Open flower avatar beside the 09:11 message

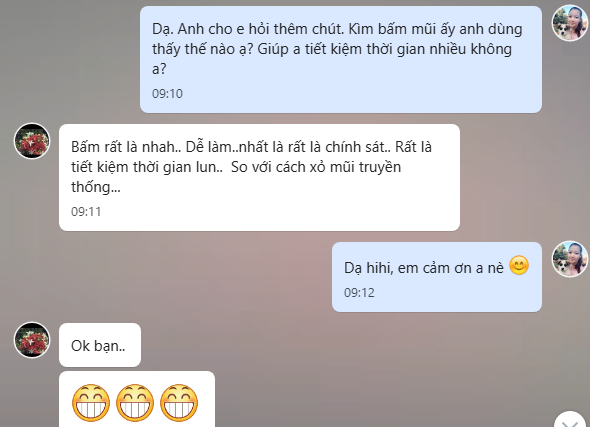tap(32, 141)
